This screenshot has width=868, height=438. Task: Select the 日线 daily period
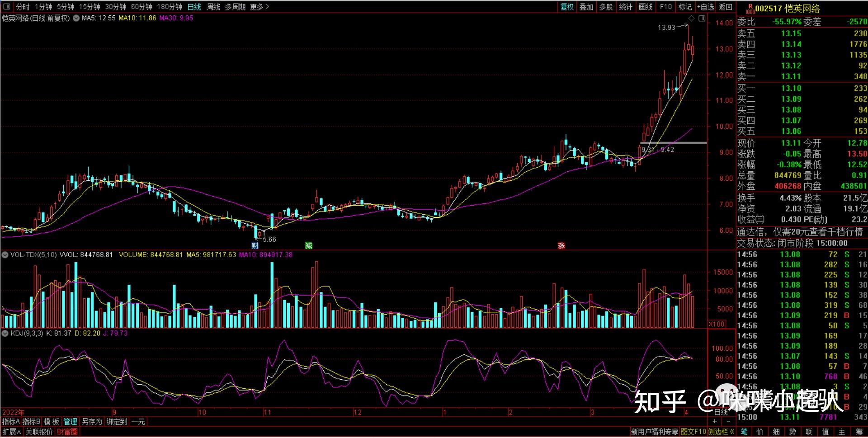[x=194, y=7]
